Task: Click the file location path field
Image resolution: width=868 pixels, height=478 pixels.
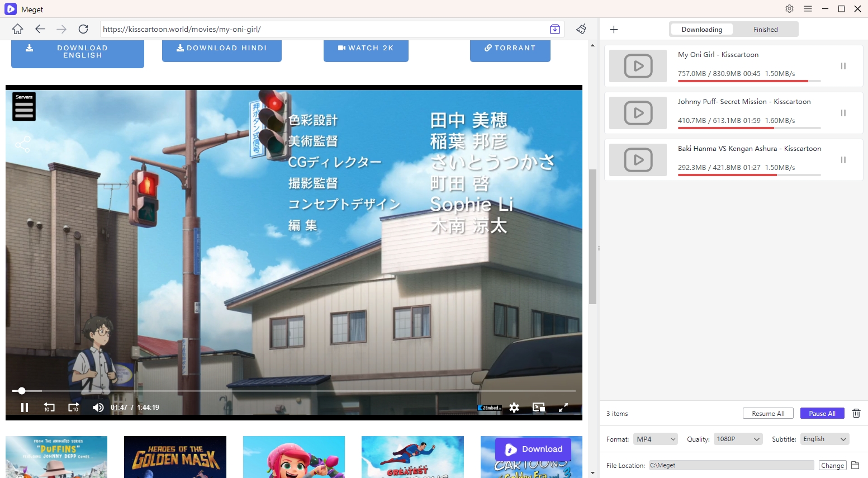Action: click(731, 465)
